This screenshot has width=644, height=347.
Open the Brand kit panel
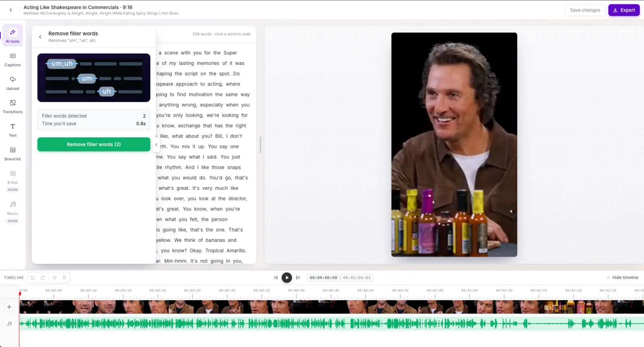[12, 154]
